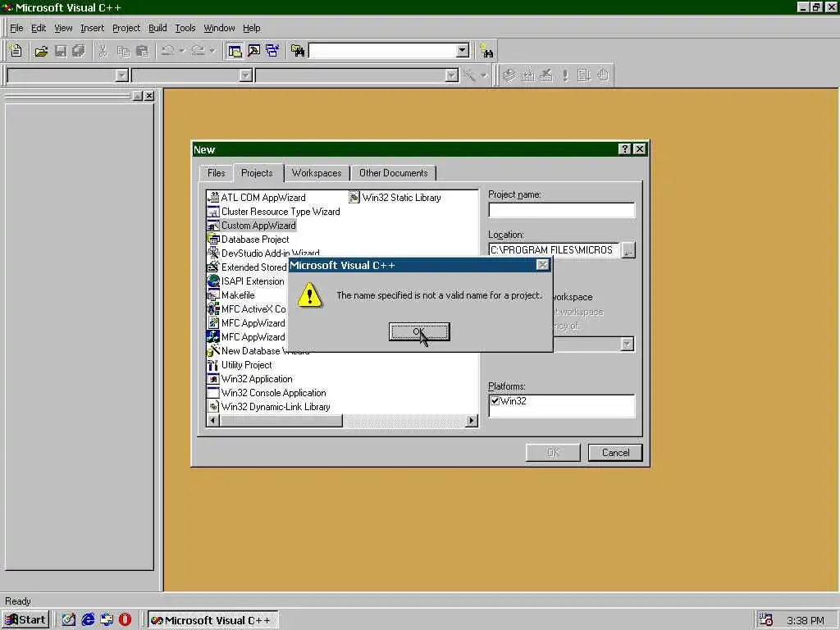This screenshot has width=840, height=630.
Task: Click the Cut scissors icon
Action: [103, 51]
